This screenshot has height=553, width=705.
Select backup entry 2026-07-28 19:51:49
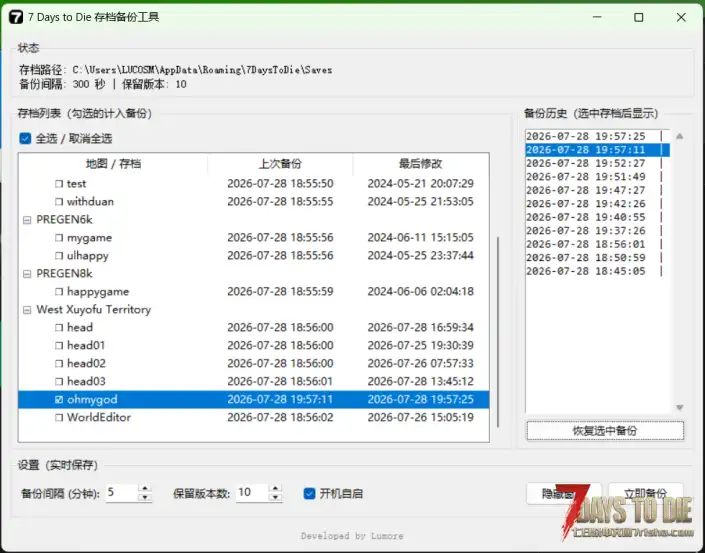point(598,177)
